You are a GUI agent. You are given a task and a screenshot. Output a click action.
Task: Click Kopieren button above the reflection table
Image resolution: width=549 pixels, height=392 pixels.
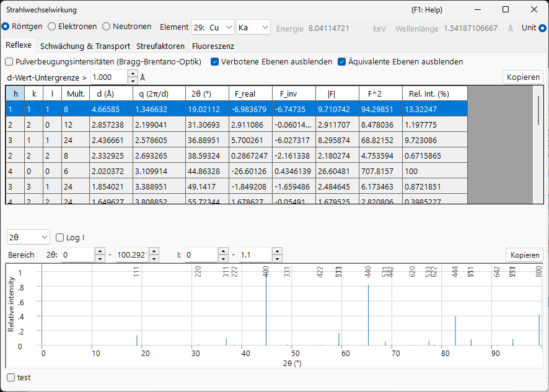523,77
